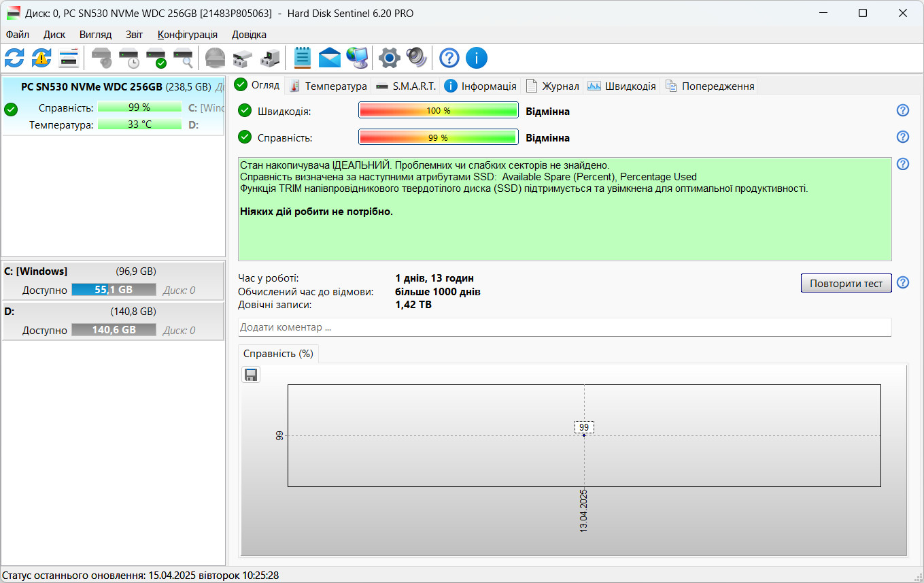Click the refresh icon with yellow warning sign
Screen dimensions: 924x583
click(41, 58)
